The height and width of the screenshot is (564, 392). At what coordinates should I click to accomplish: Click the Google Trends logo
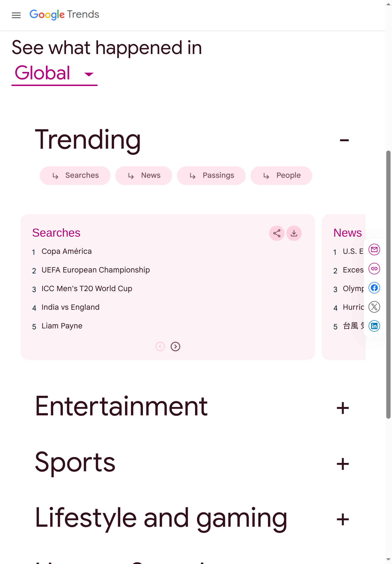[x=64, y=15]
